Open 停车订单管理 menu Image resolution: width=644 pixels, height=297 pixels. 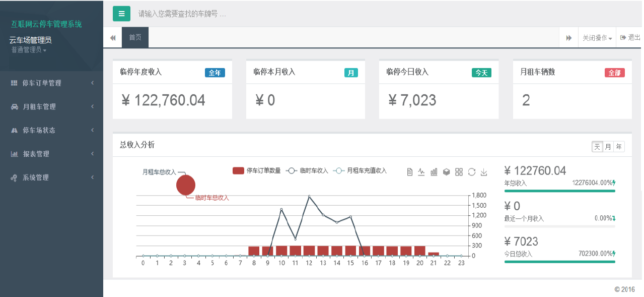tap(51, 83)
